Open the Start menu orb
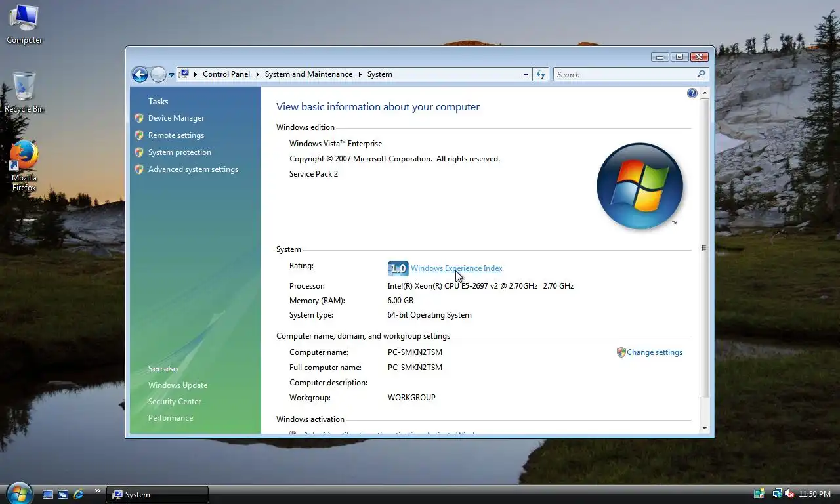840x504 pixels. point(19,493)
